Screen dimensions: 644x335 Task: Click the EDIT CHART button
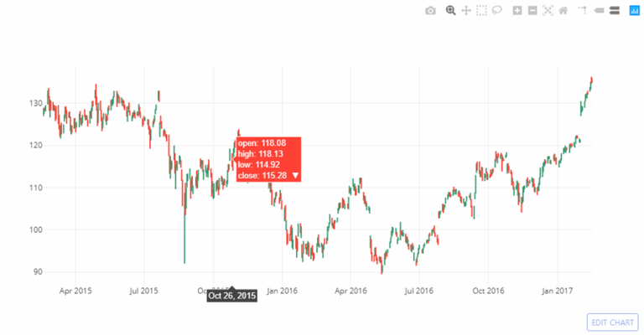coord(612,322)
